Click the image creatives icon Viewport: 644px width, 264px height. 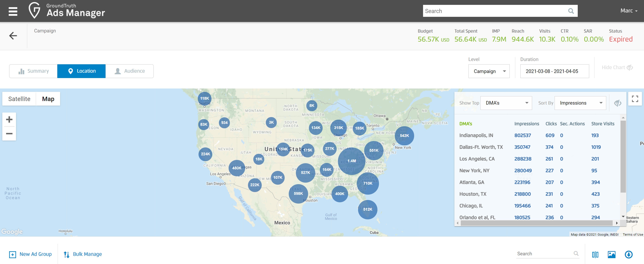pyautogui.click(x=612, y=254)
